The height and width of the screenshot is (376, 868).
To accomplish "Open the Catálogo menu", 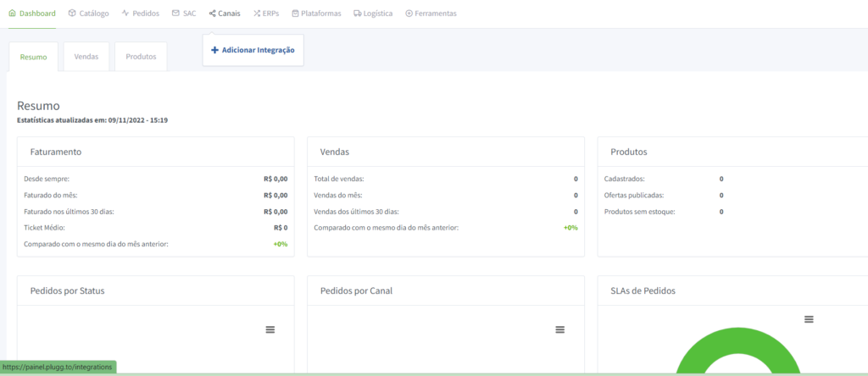I will coord(88,14).
